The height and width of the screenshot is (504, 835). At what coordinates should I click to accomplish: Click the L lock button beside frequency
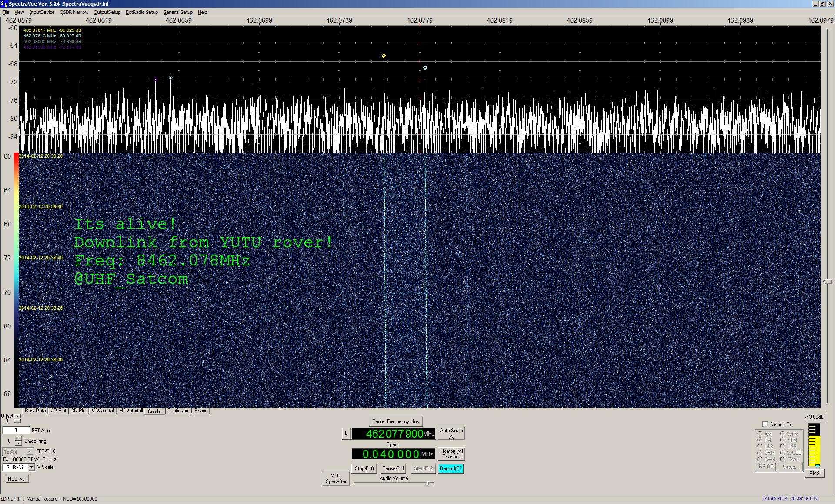click(346, 433)
